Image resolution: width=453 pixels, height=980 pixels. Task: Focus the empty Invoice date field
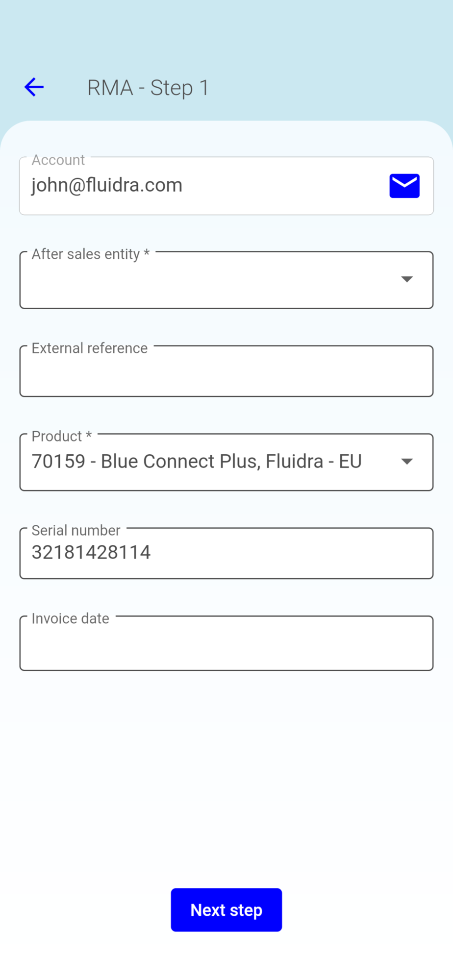coord(226,645)
